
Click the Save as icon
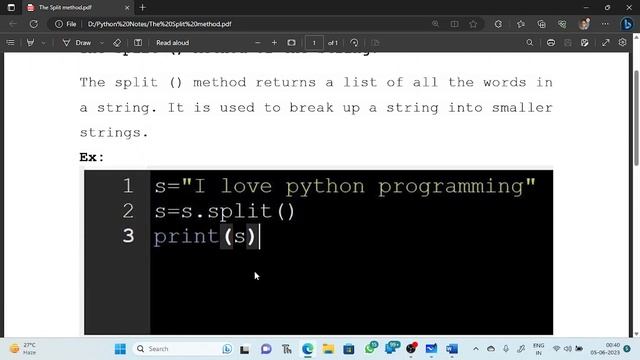coord(584,42)
